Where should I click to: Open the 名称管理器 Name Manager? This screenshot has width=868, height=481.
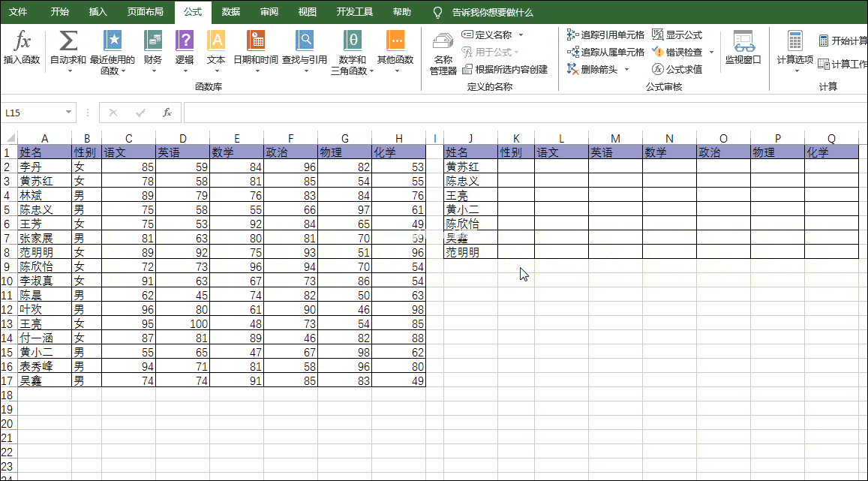click(443, 47)
